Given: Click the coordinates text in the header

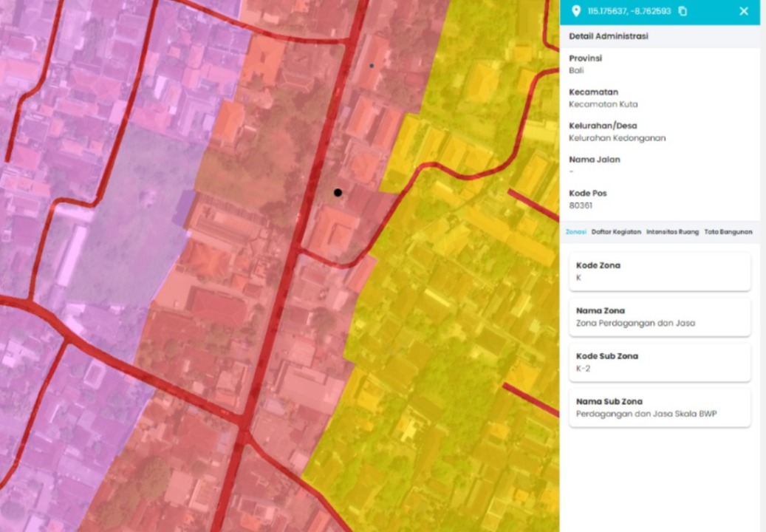Looking at the screenshot, I should click(629, 11).
